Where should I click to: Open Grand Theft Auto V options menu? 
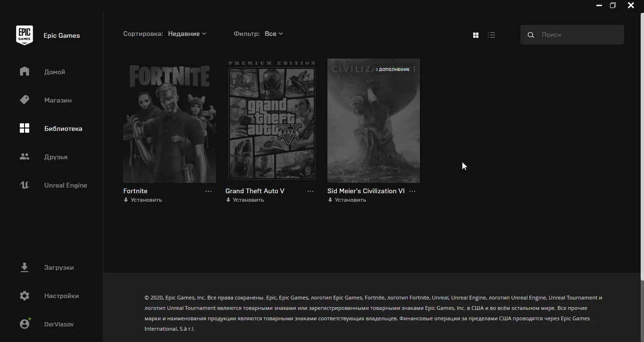tap(310, 191)
